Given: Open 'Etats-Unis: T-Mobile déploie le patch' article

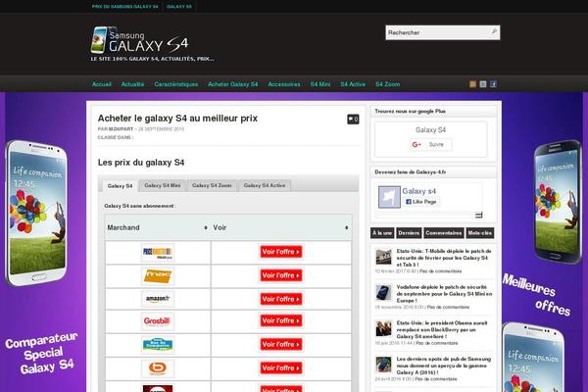Looking at the screenshot, I should click(444, 258).
